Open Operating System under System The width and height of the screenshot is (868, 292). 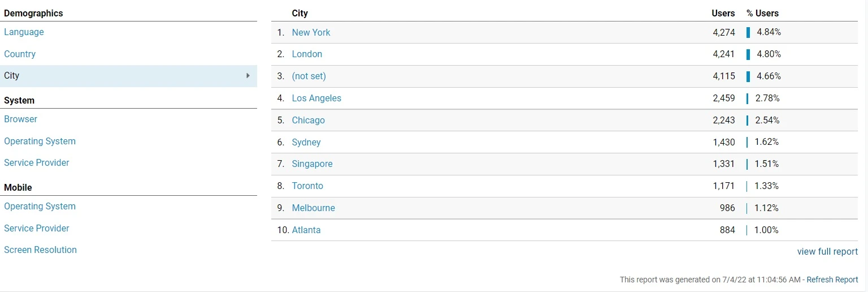pos(40,141)
